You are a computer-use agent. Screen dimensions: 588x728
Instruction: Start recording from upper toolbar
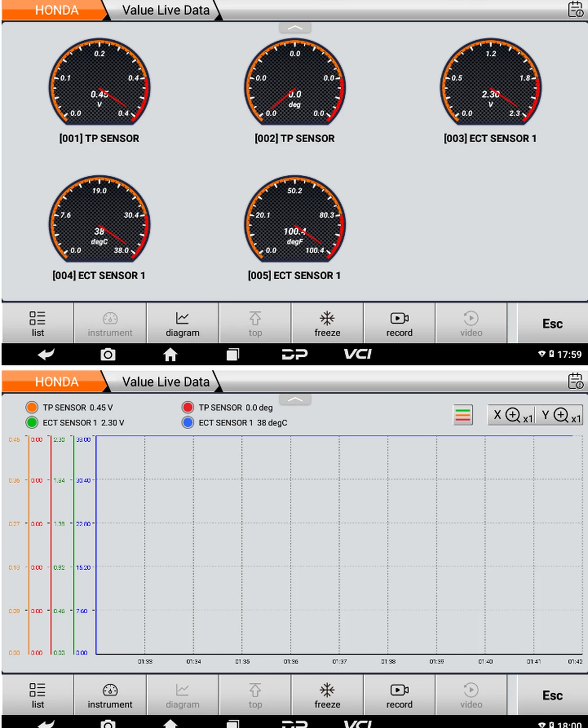click(399, 323)
